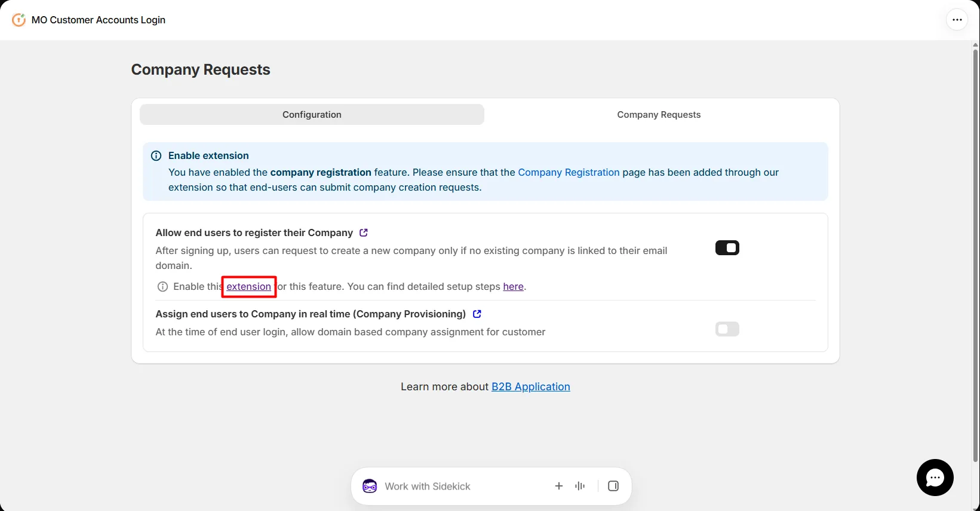
Task: Click info icon in Enable extension banner
Action: 156,156
